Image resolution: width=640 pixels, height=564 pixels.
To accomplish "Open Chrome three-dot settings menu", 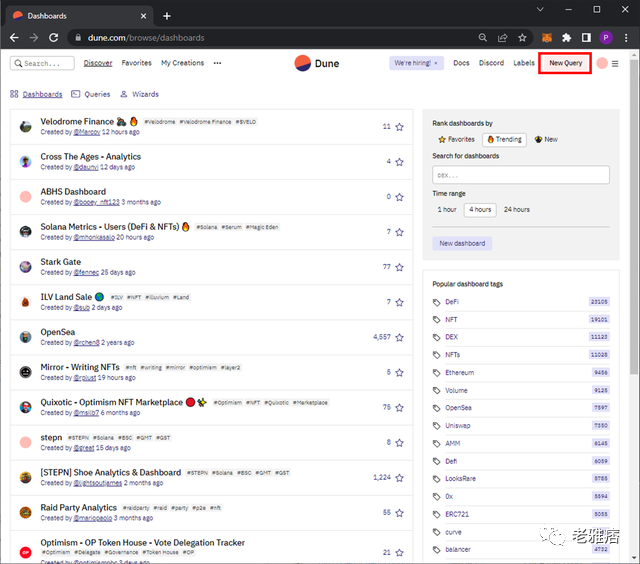I will [626, 38].
